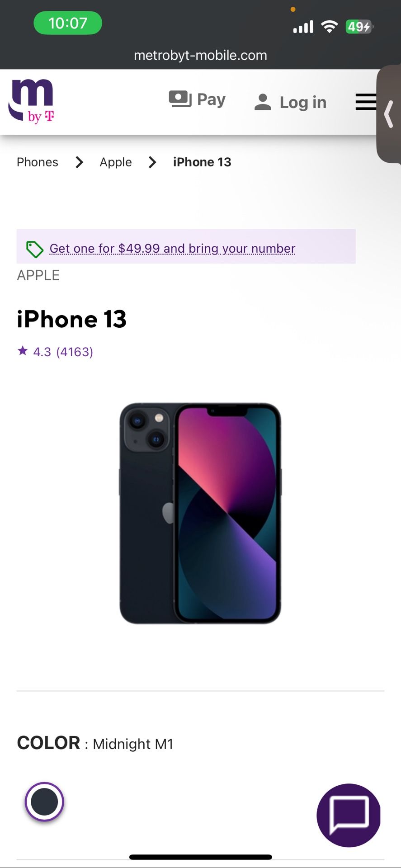The image size is (401, 868).
Task: Tap the iPhone 13 product image
Action: 200,513
